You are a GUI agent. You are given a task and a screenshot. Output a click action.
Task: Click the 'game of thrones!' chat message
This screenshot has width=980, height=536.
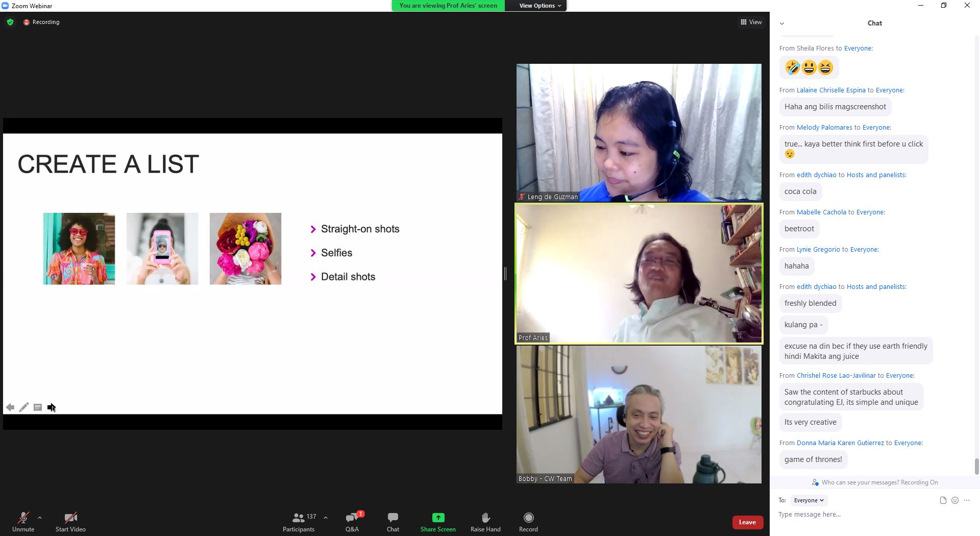(x=813, y=459)
